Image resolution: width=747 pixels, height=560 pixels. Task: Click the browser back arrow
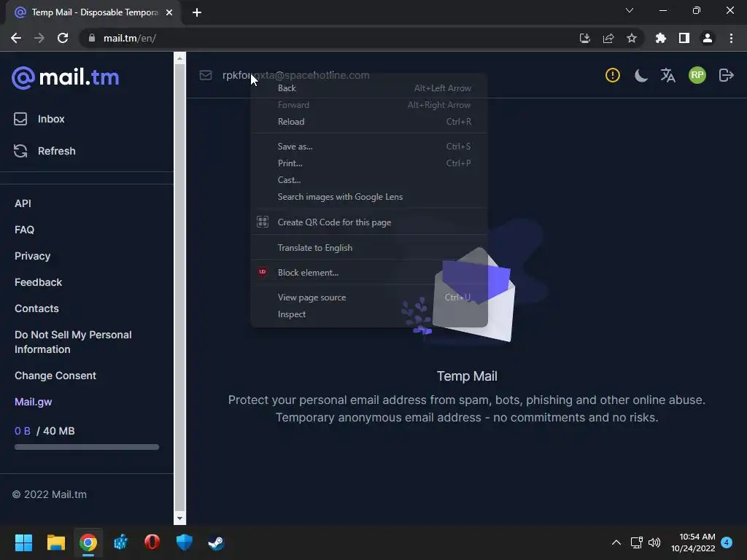(16, 38)
